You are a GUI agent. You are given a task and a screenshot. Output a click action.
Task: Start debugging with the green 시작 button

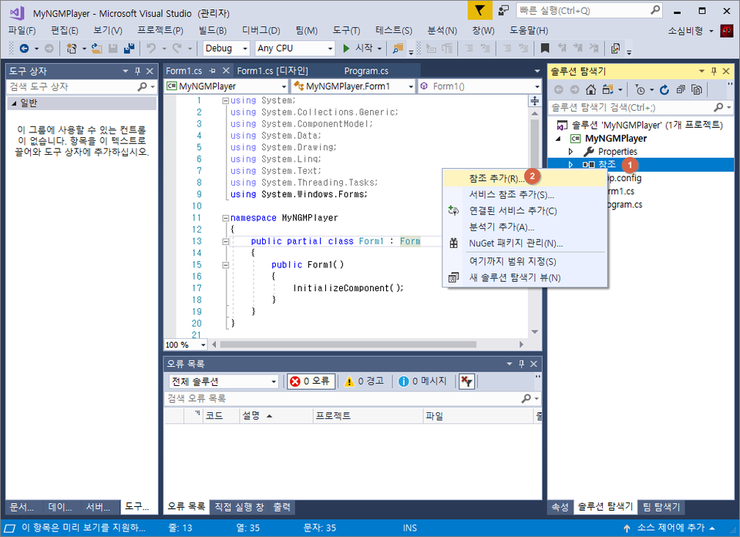pyautogui.click(x=358, y=48)
